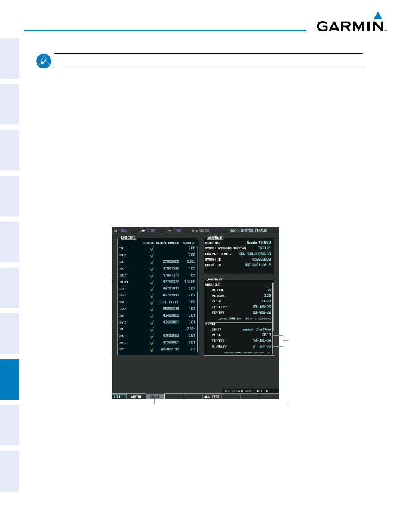
Task: Click the Garmin logo
Action: pos(352,22)
